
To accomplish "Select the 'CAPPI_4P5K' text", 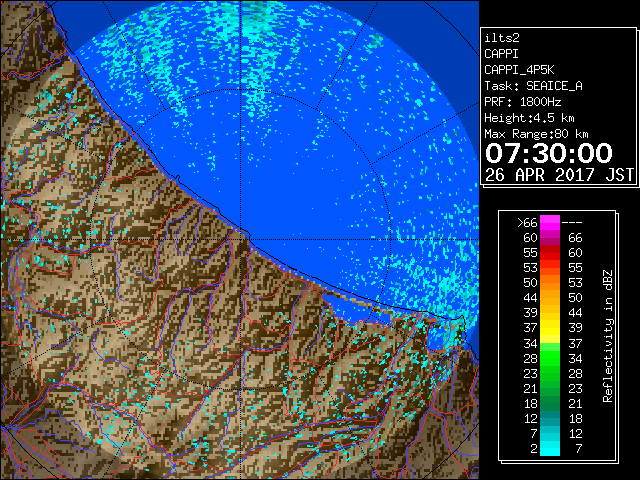I will point(519,70).
